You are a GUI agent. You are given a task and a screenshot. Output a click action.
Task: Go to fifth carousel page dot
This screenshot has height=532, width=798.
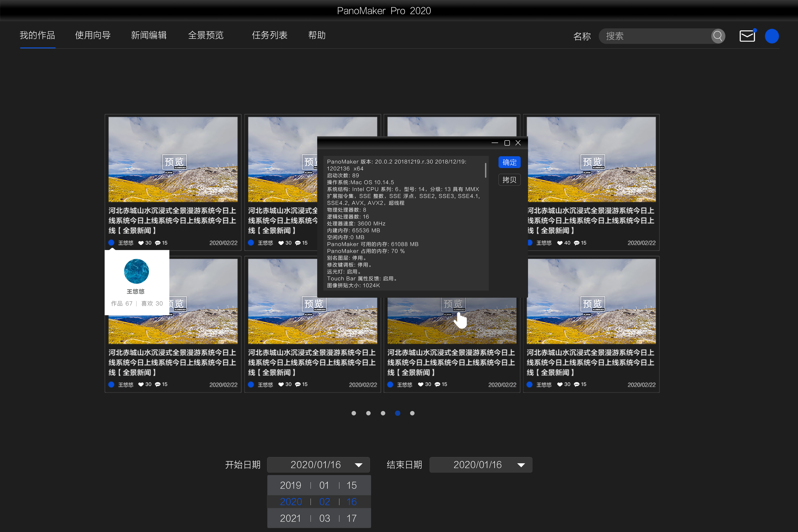pos(412,413)
